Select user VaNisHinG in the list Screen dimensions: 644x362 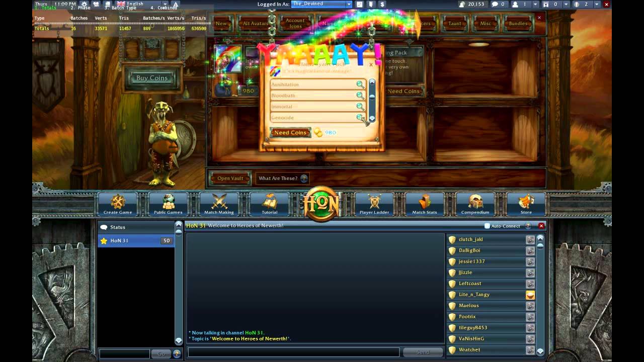click(x=491, y=339)
